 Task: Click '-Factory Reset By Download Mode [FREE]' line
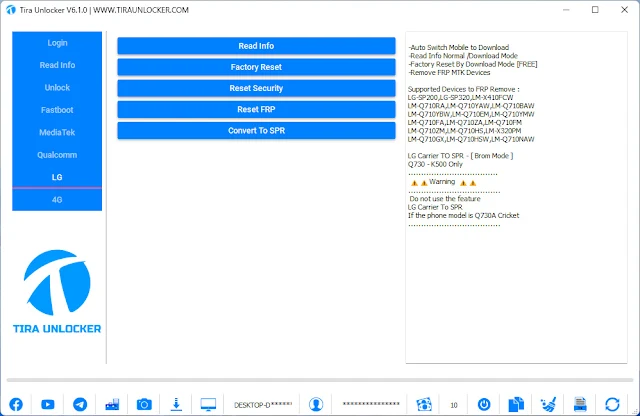click(x=473, y=64)
